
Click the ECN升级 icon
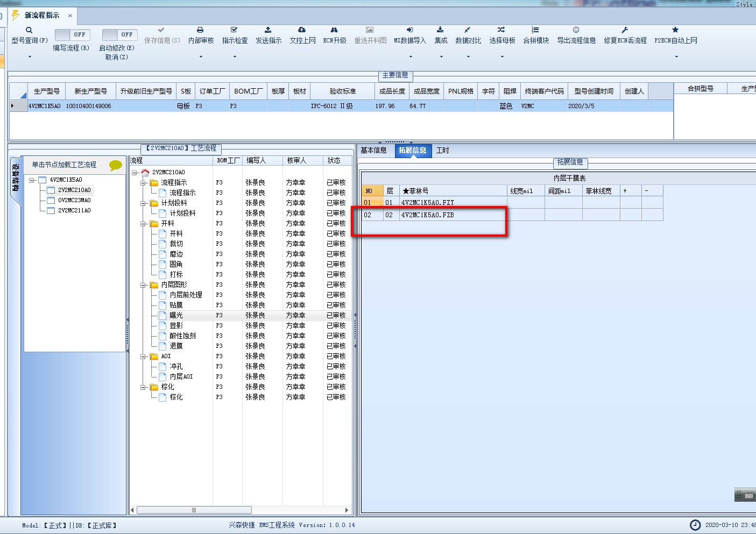pyautogui.click(x=334, y=30)
